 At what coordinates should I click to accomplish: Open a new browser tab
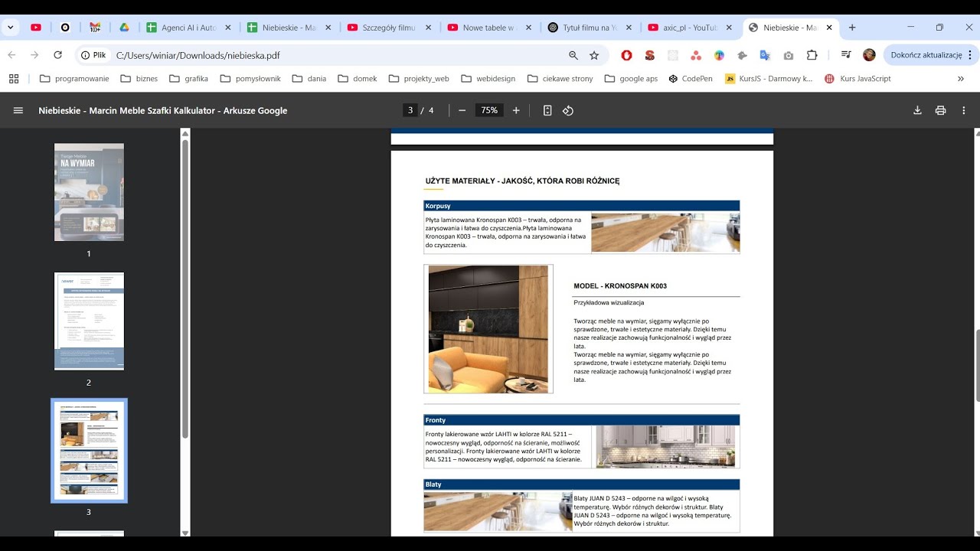point(852,28)
